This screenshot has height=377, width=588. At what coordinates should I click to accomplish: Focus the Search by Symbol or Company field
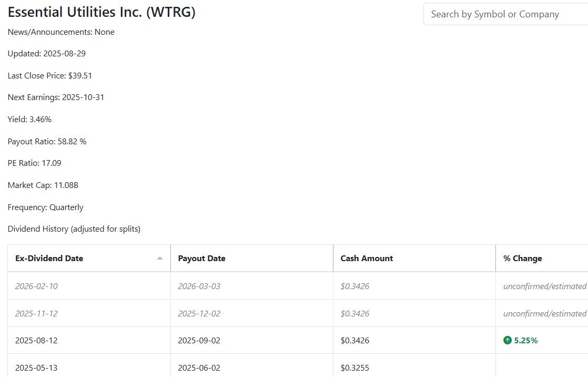[x=505, y=14]
